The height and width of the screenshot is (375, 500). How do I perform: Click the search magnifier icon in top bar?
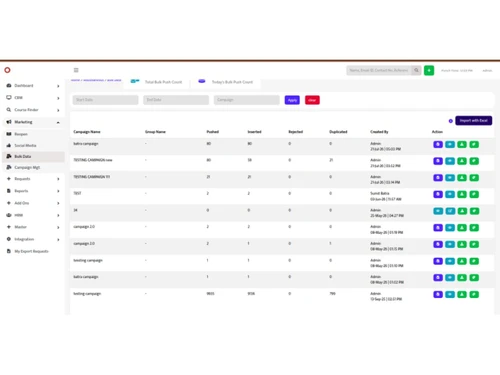(416, 70)
